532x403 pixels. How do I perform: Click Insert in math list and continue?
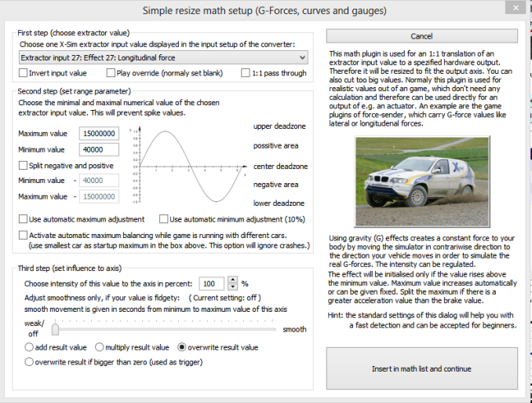(421, 368)
